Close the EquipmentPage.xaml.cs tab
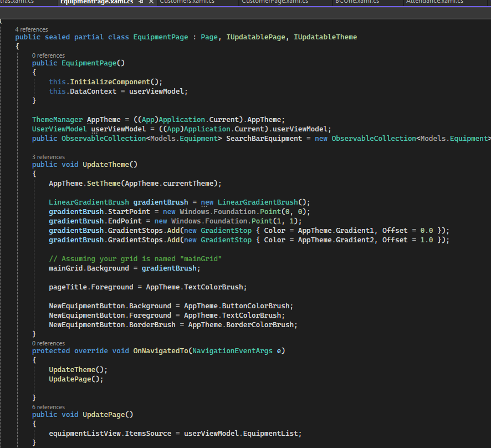 coord(151,2)
